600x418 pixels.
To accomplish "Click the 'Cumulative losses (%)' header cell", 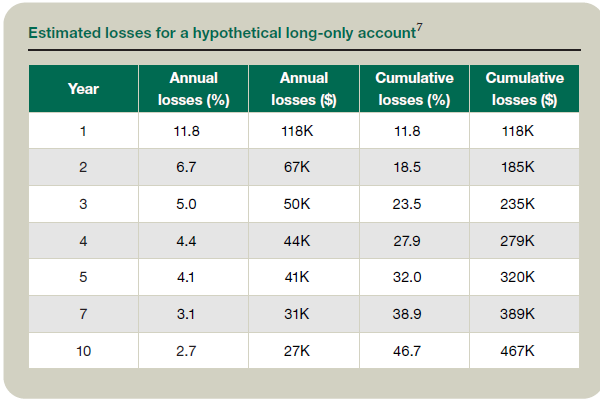I will (414, 89).
